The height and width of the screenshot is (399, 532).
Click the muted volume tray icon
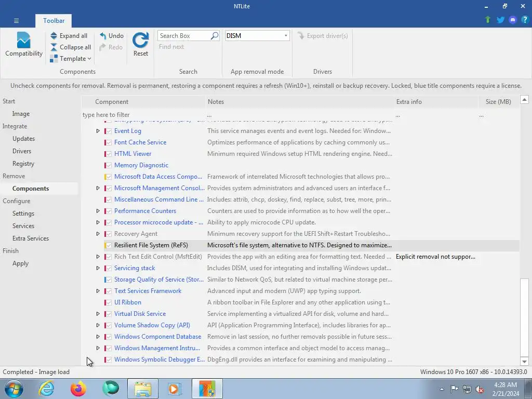[480, 389]
